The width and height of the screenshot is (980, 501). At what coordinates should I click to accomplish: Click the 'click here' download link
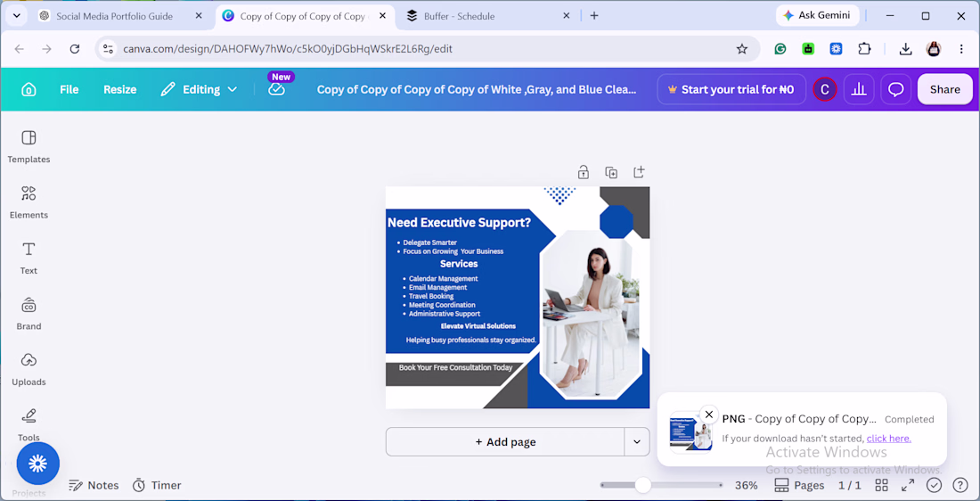(x=889, y=439)
